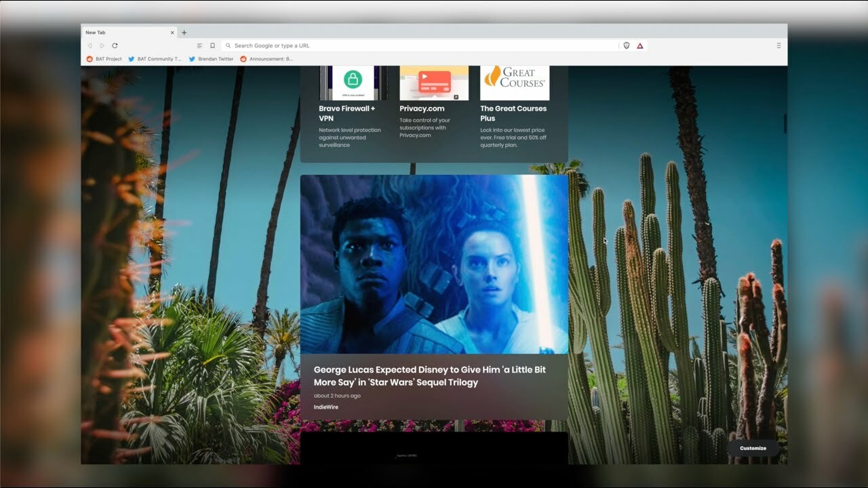Open the browser hamburger menu
This screenshot has width=868, height=488.
[x=778, y=45]
